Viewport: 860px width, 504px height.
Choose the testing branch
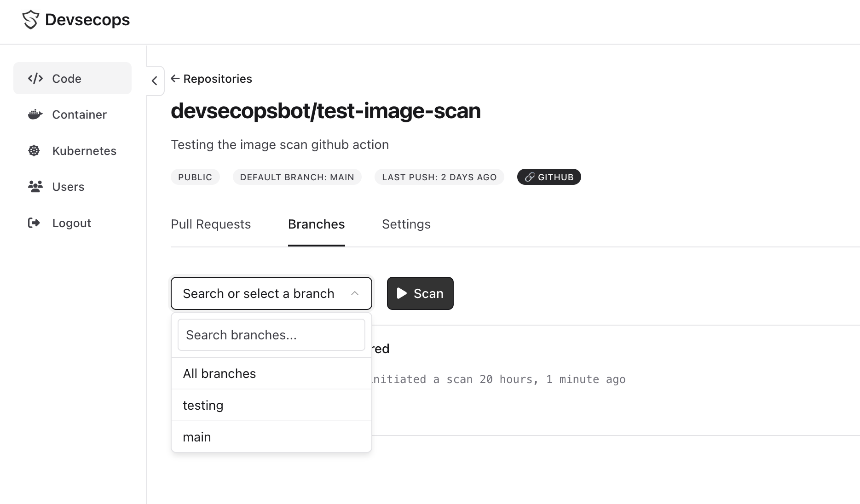pyautogui.click(x=271, y=405)
